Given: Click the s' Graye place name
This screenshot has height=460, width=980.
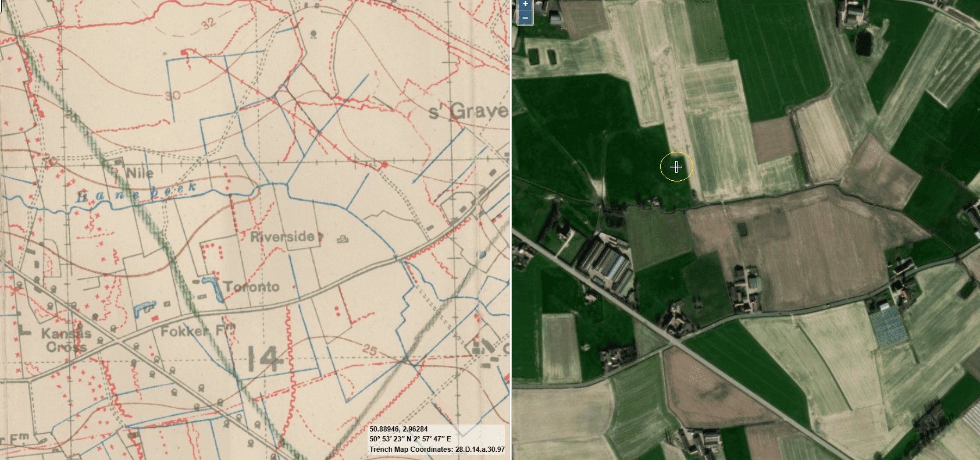Looking at the screenshot, I should click(x=468, y=111).
